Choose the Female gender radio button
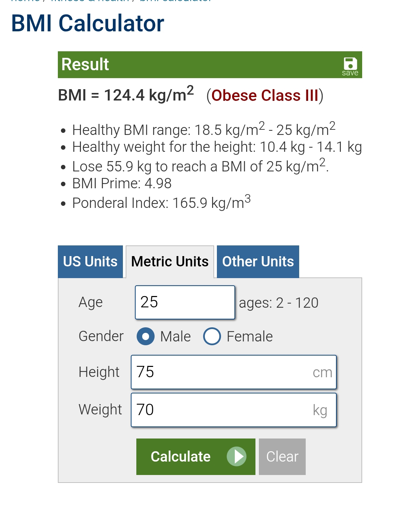Viewport: 420px width, 507px height. 212,336
